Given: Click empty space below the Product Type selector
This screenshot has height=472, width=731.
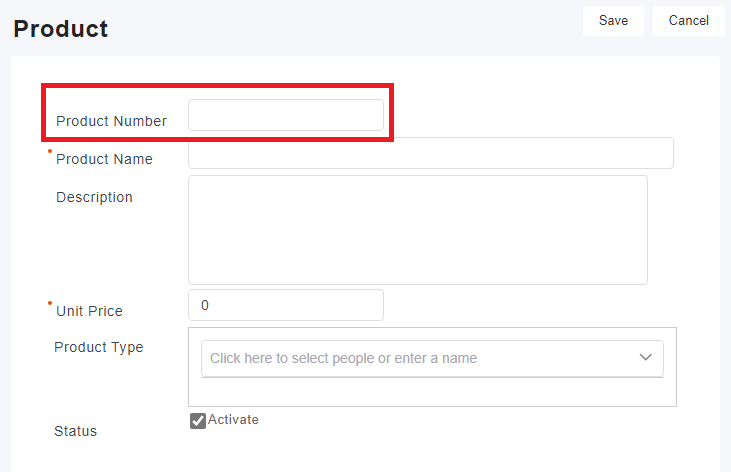Looking at the screenshot, I should tap(432, 392).
